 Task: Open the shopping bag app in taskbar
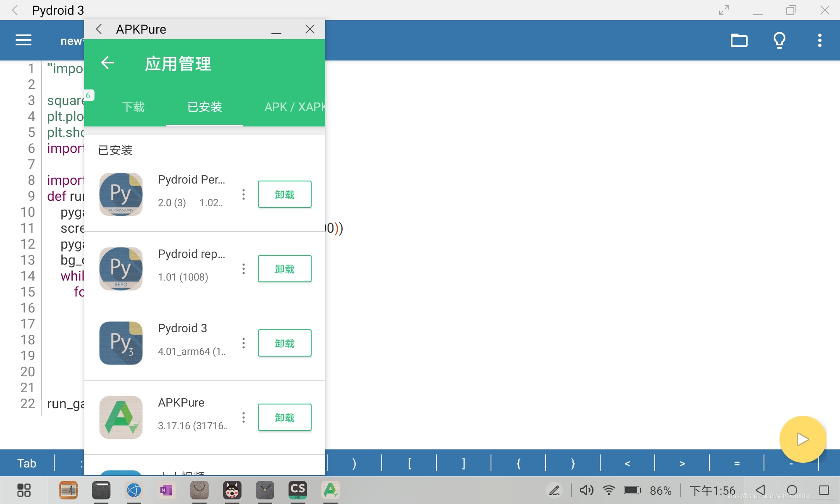(199, 490)
